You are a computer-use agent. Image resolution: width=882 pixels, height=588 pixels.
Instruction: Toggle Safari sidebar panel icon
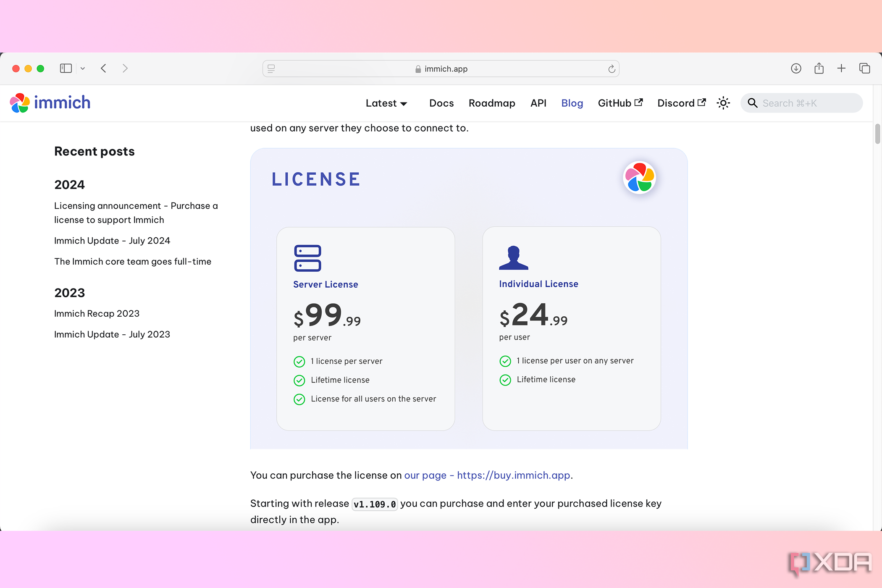[x=66, y=68]
